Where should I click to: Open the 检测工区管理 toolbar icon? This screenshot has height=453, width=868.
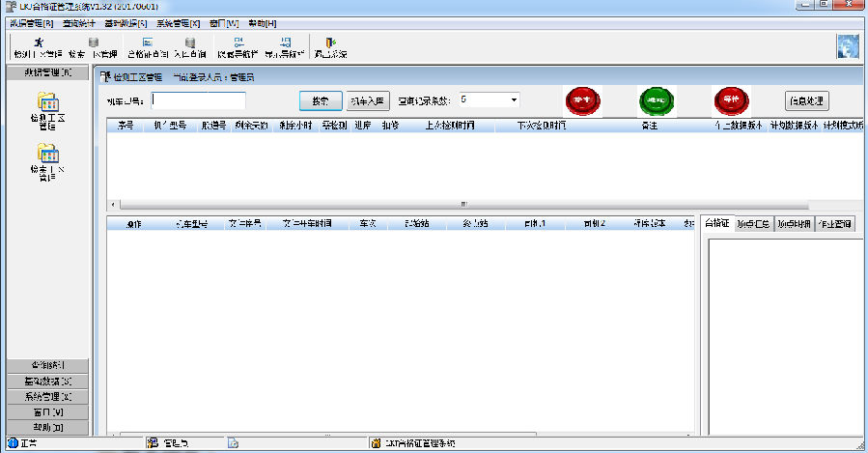(x=37, y=47)
